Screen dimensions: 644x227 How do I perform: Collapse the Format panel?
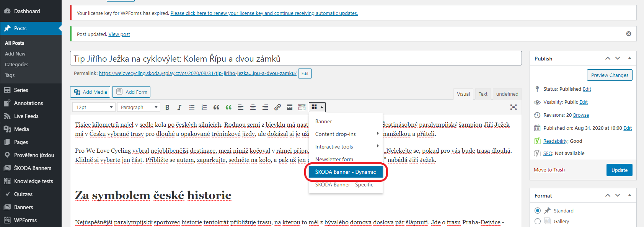click(x=629, y=195)
